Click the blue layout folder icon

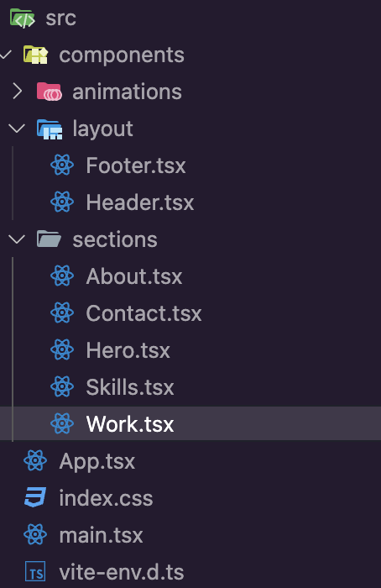[x=50, y=129]
